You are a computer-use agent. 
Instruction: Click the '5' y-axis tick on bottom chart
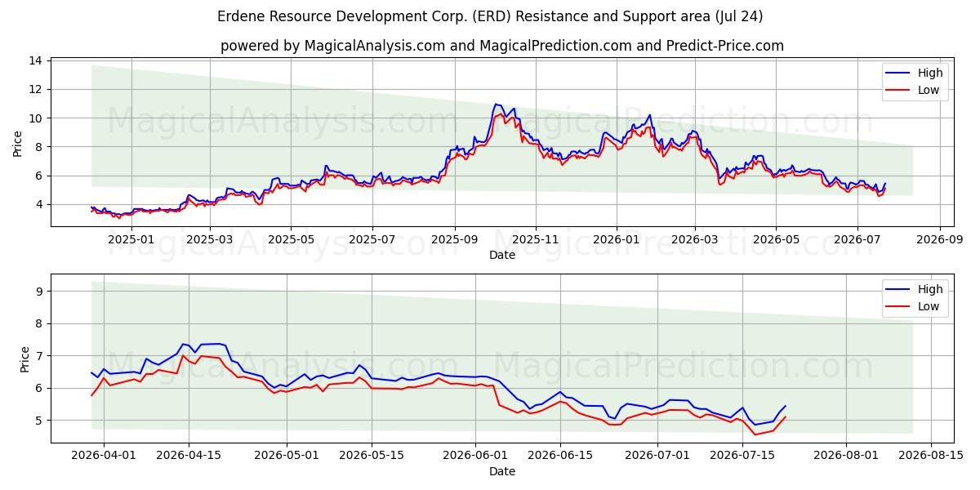tap(40, 421)
